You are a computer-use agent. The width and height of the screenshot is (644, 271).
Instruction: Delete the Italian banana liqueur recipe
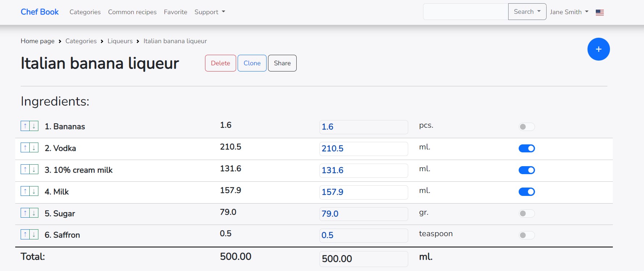point(220,63)
